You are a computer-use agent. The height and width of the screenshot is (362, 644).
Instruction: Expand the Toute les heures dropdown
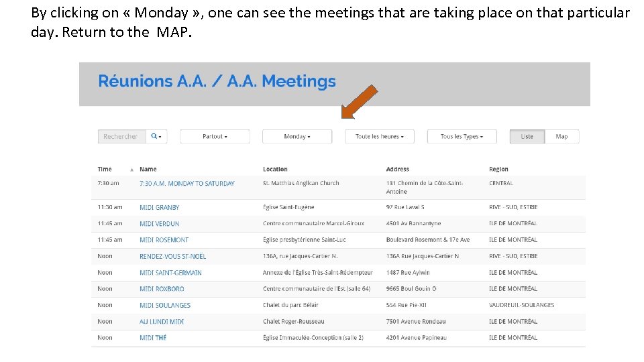[379, 137]
